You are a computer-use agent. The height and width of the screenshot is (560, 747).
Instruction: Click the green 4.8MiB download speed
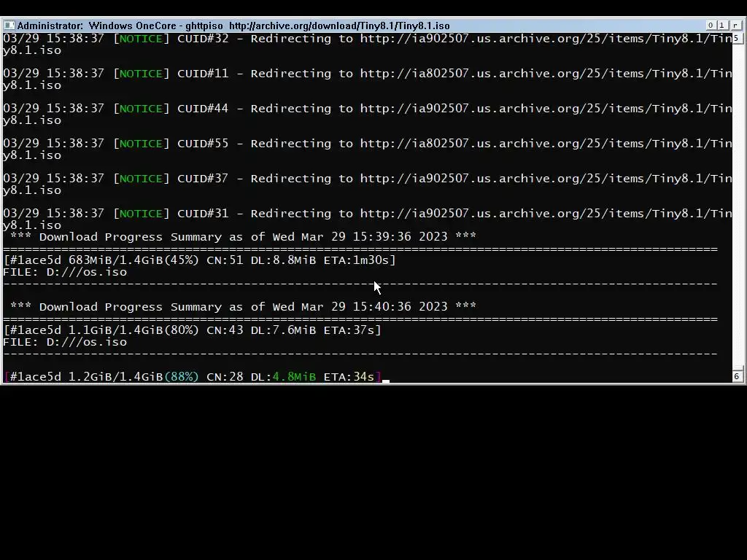[294, 377]
